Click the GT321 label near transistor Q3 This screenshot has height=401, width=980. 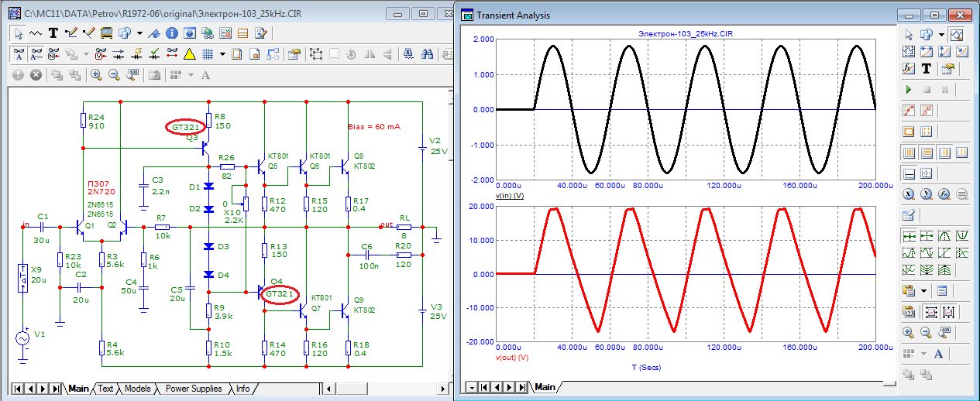coord(187,127)
